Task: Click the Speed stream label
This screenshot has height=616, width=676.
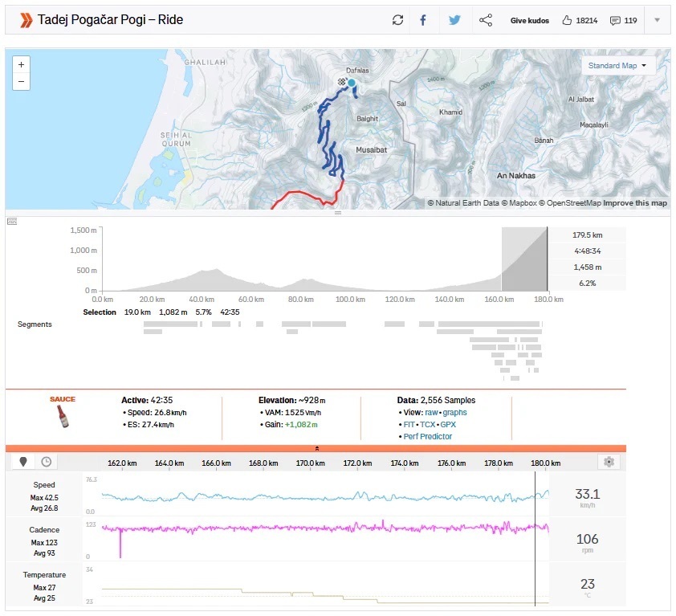Action: tap(44, 485)
